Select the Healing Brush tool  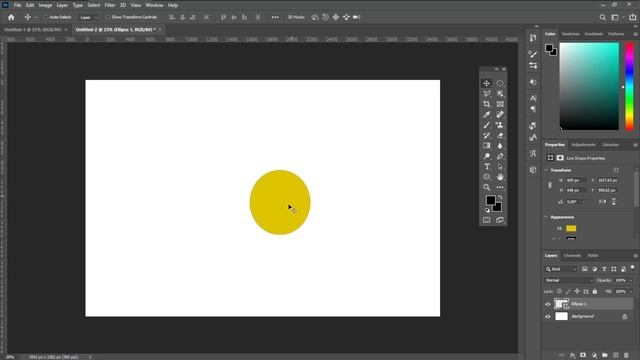(x=500, y=115)
